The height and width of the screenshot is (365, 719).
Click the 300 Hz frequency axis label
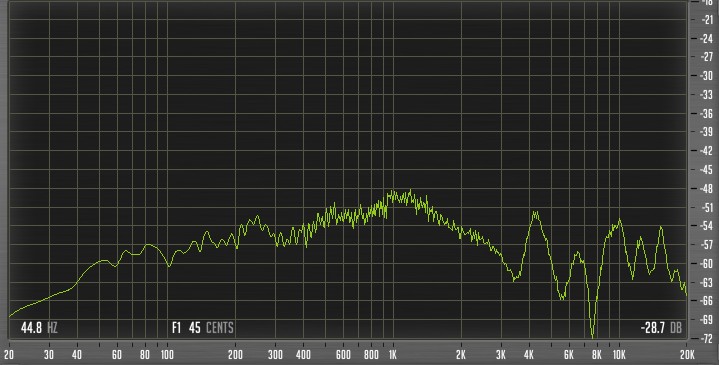275,354
